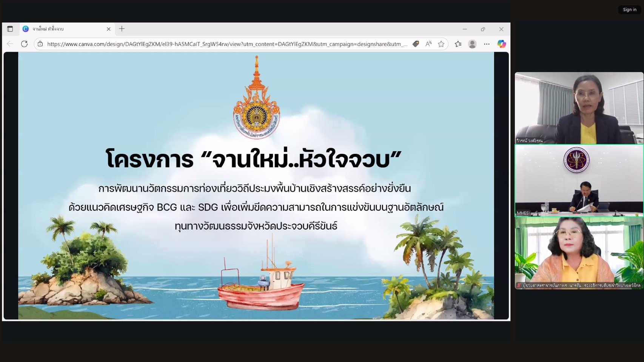644x362 pixels.
Task: View site information lock icon
Action: coord(40,44)
